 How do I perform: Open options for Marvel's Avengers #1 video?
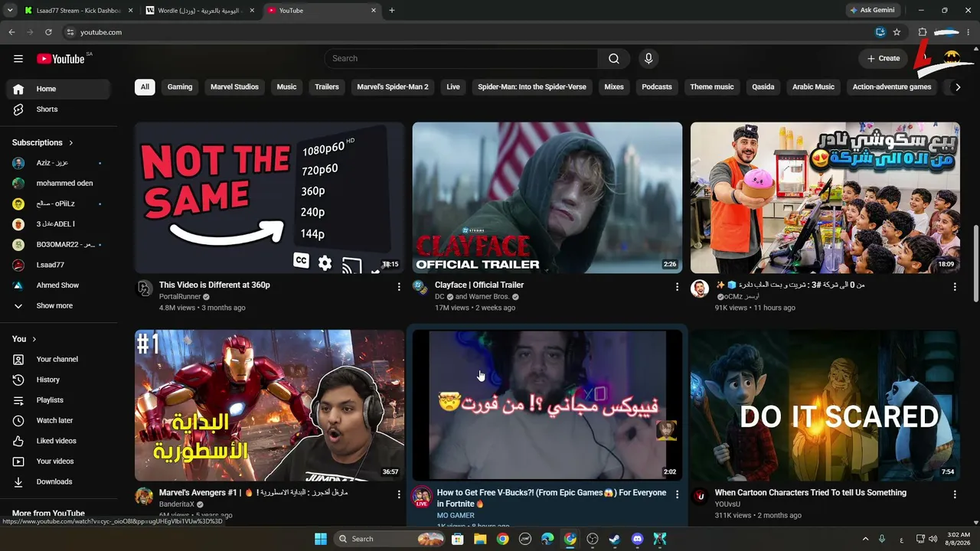click(399, 494)
